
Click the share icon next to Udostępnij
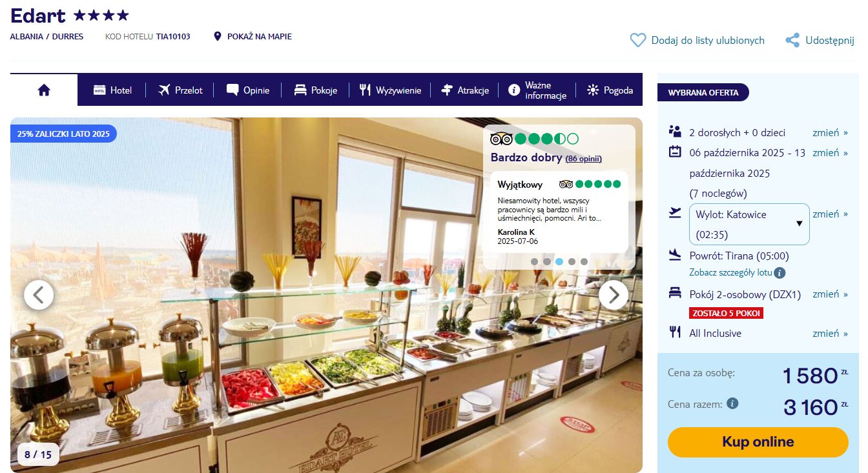coord(792,41)
